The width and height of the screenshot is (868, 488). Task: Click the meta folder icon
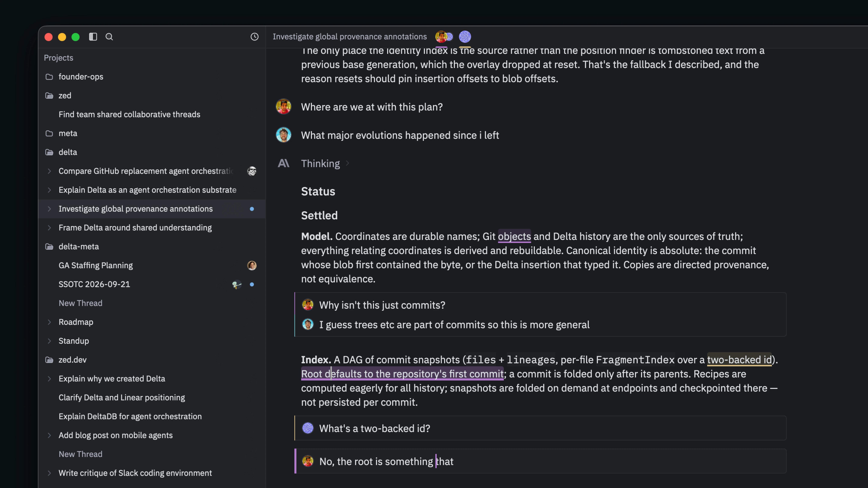tap(49, 133)
